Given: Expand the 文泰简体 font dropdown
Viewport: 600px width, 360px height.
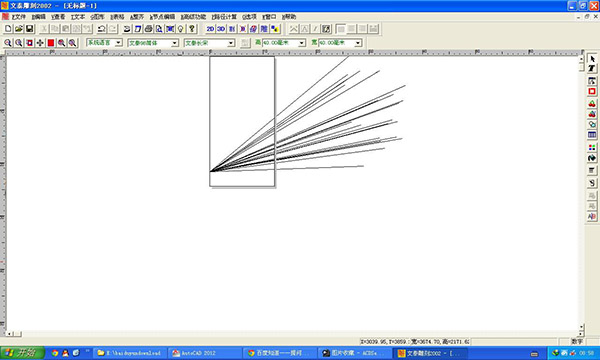Looking at the screenshot, I should pyautogui.click(x=153, y=43).
